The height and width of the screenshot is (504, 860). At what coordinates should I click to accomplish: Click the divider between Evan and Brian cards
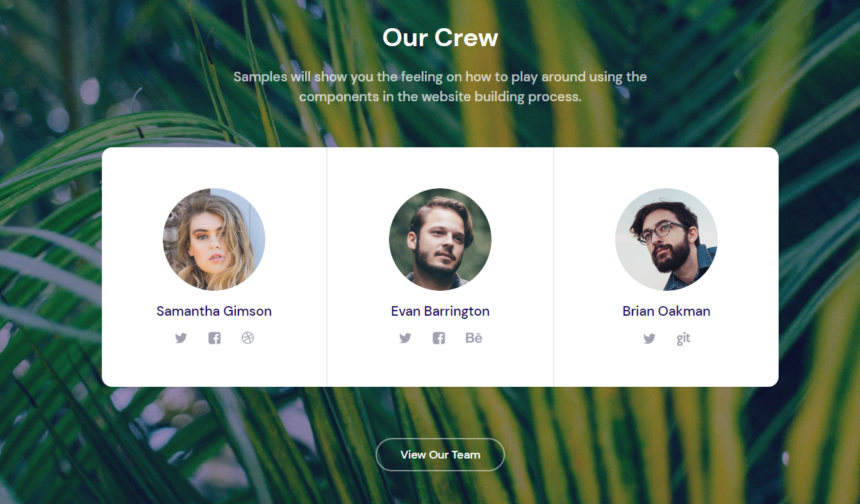(x=554, y=267)
